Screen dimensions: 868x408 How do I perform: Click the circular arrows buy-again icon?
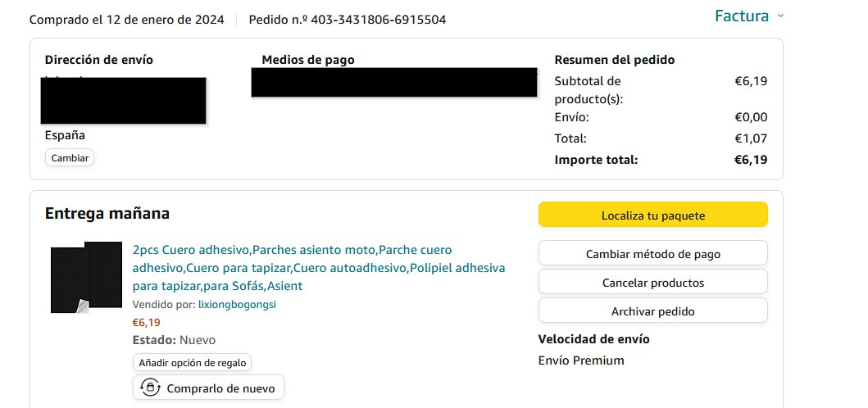[150, 388]
